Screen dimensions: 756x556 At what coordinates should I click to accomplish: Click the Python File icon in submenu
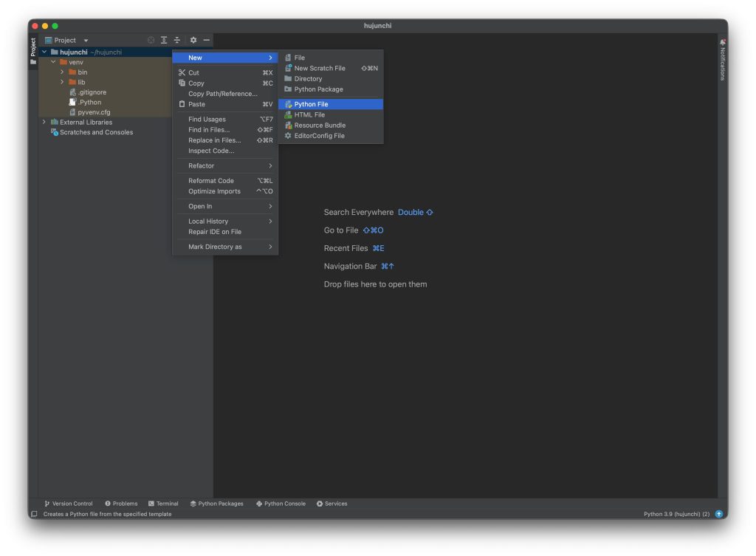click(288, 104)
